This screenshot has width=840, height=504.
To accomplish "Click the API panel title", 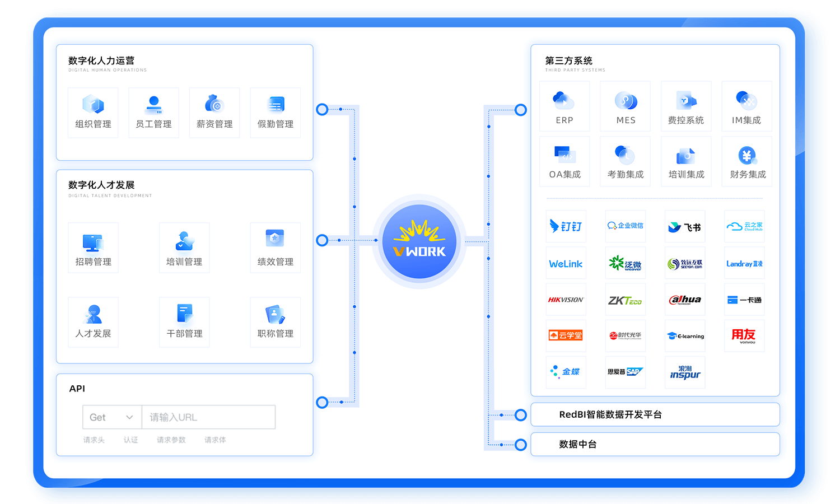I will pyautogui.click(x=77, y=389).
